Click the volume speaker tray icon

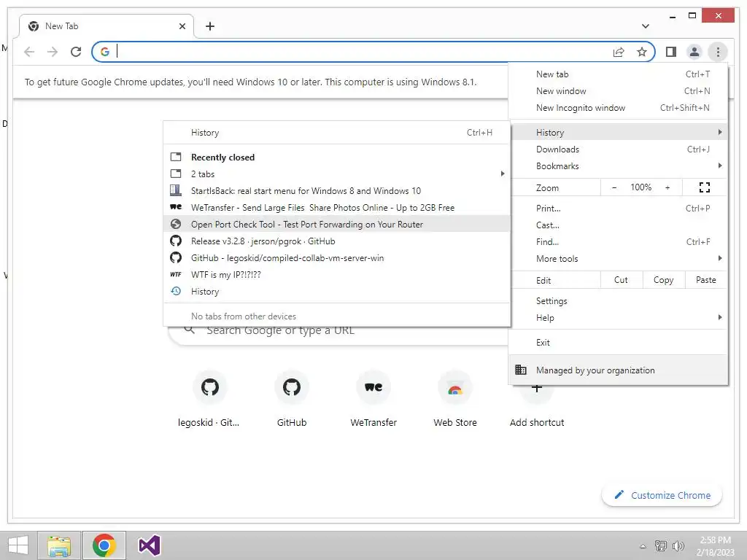coord(678,546)
